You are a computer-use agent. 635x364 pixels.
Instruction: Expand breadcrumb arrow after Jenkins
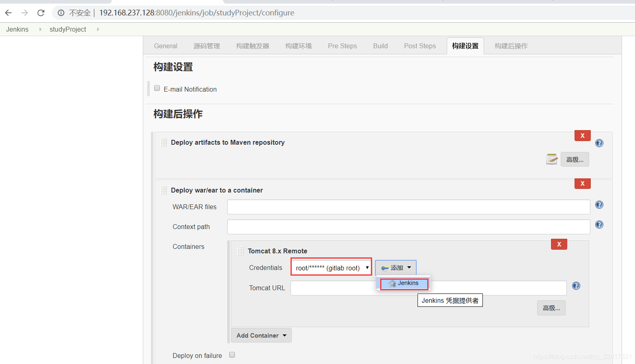pos(40,29)
